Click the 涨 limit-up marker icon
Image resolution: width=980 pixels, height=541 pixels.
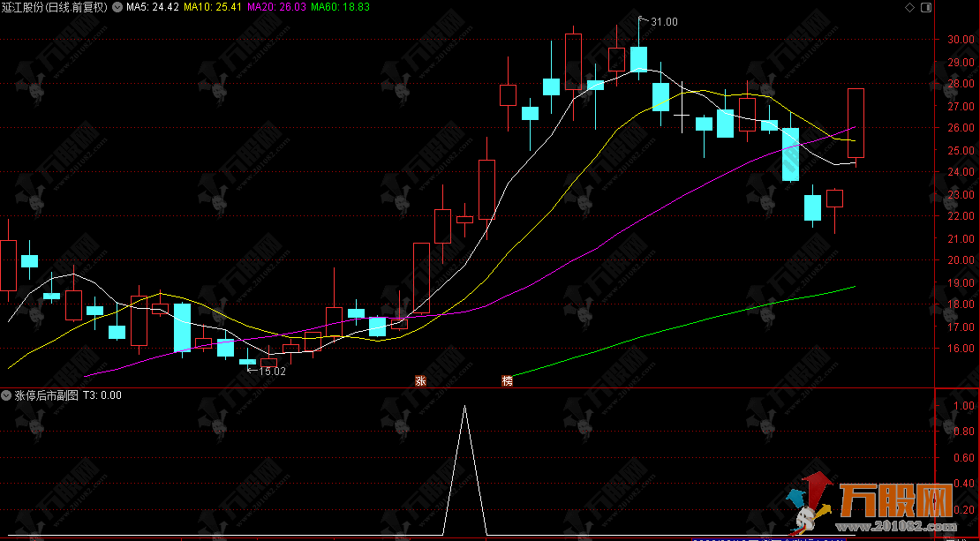tap(420, 381)
